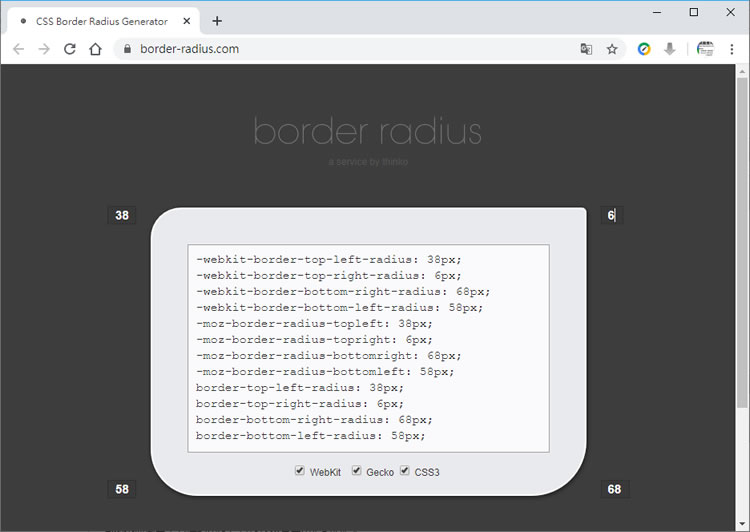Open the profile avatar button
750x532 pixels.
point(705,49)
